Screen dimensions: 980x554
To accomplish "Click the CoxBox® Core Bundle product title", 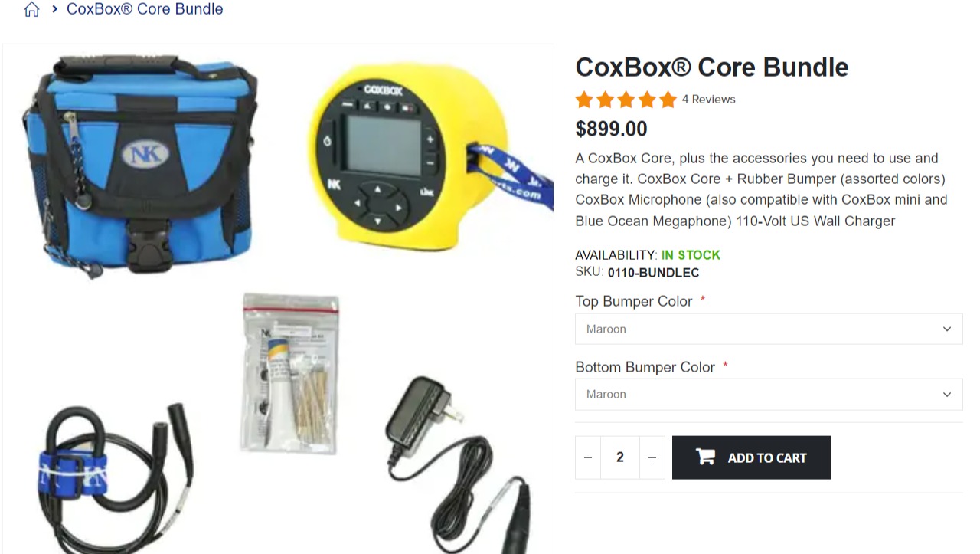I will (x=712, y=67).
